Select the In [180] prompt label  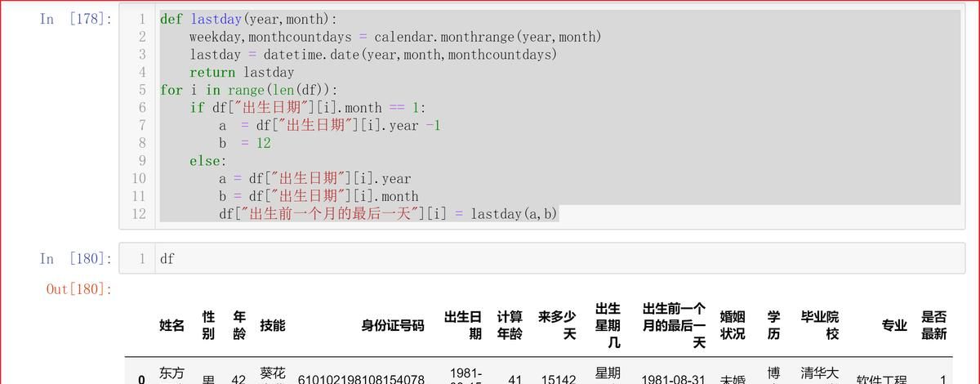(x=76, y=258)
